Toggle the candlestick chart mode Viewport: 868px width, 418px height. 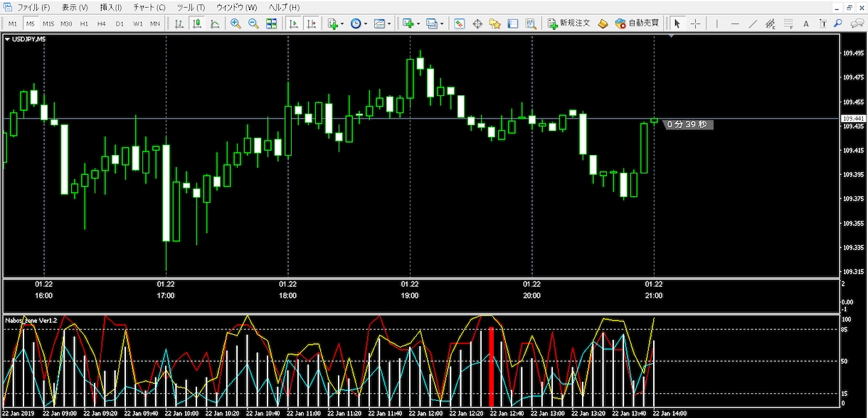click(x=197, y=23)
